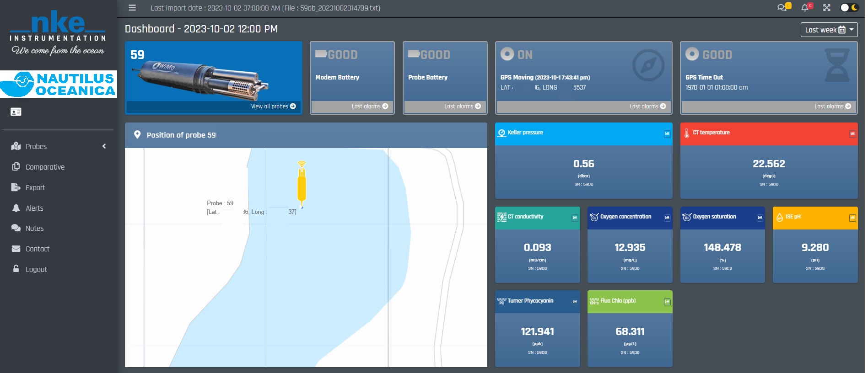Click chart icon on ISE pH card

click(x=852, y=218)
